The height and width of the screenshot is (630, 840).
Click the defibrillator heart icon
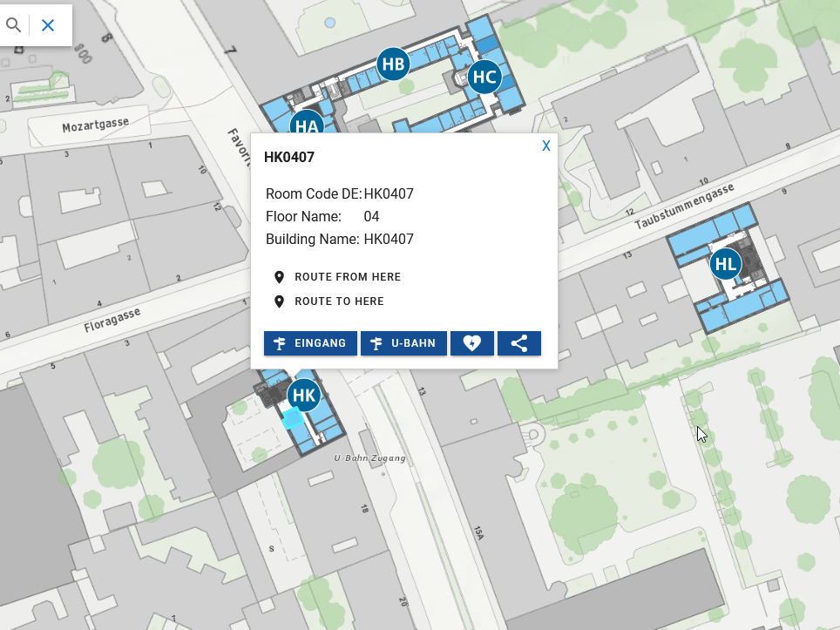(x=472, y=342)
